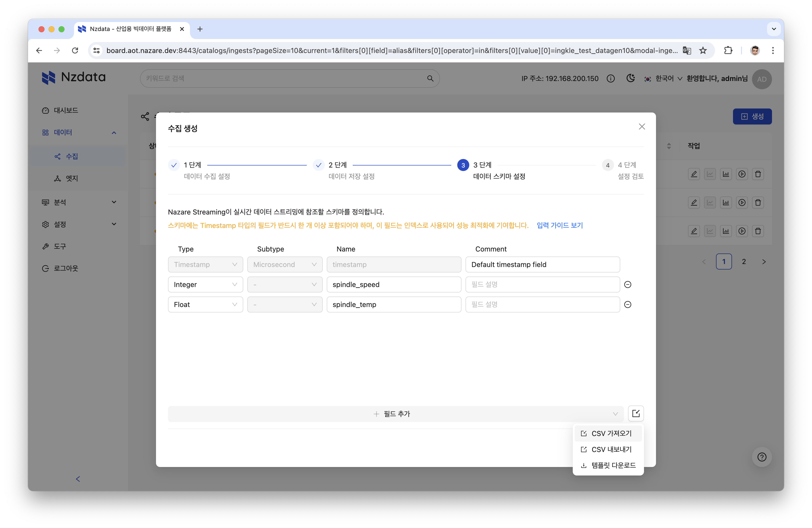Click the next page arrow
The width and height of the screenshot is (812, 528).
764,261
